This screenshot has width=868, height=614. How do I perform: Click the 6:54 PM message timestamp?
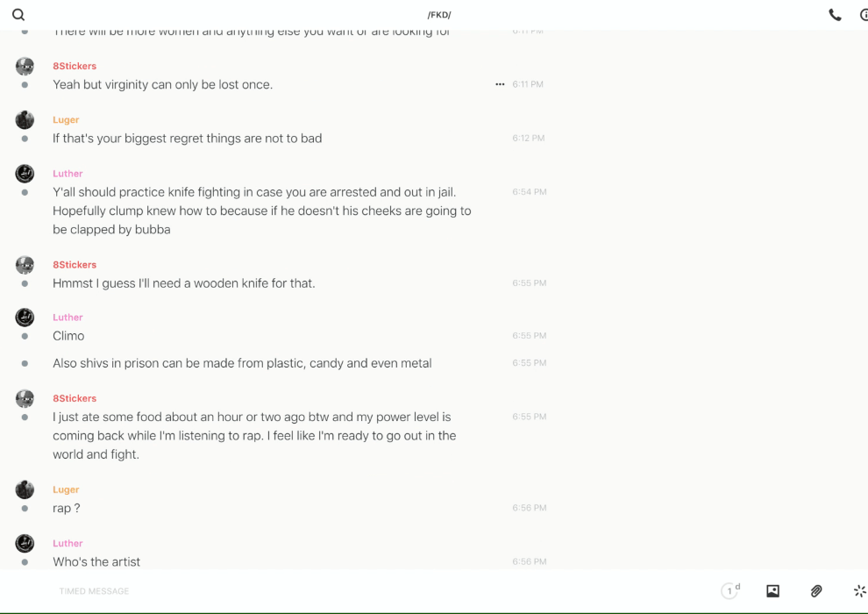click(530, 192)
